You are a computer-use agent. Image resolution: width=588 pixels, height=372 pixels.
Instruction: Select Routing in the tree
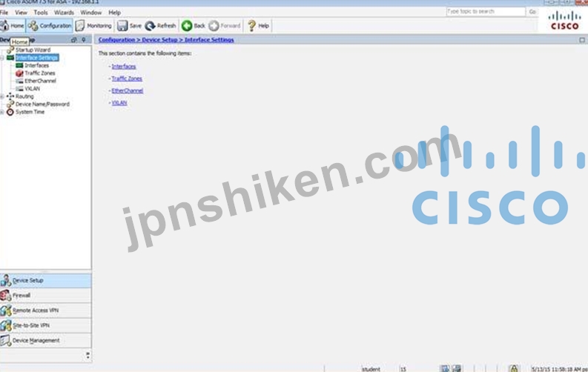[x=24, y=96]
